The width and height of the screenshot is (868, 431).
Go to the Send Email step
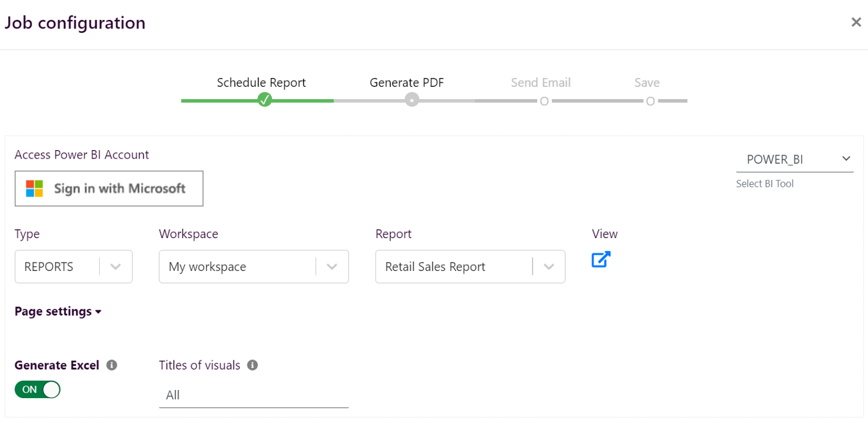[x=541, y=82]
